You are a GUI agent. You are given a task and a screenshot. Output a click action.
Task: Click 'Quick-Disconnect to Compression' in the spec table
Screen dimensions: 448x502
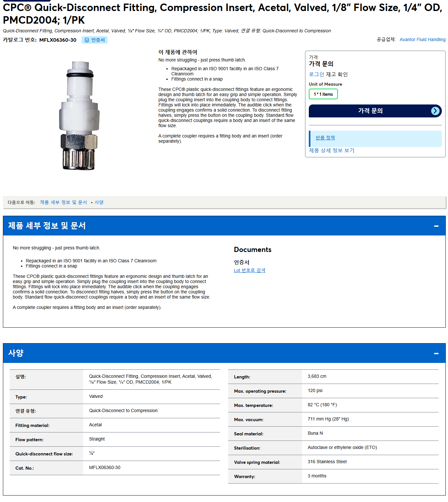(x=123, y=410)
